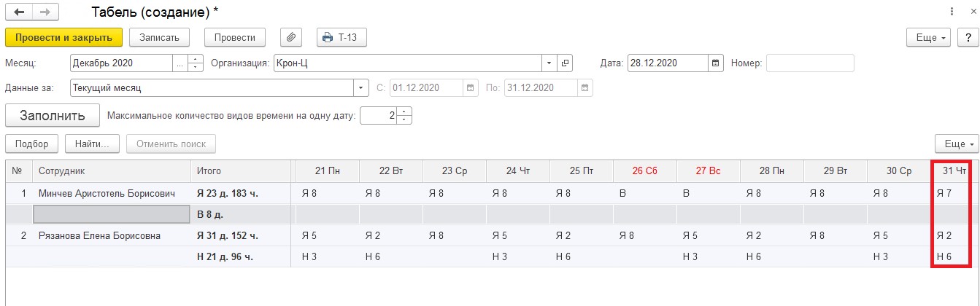Click the question mark help button

tap(967, 37)
